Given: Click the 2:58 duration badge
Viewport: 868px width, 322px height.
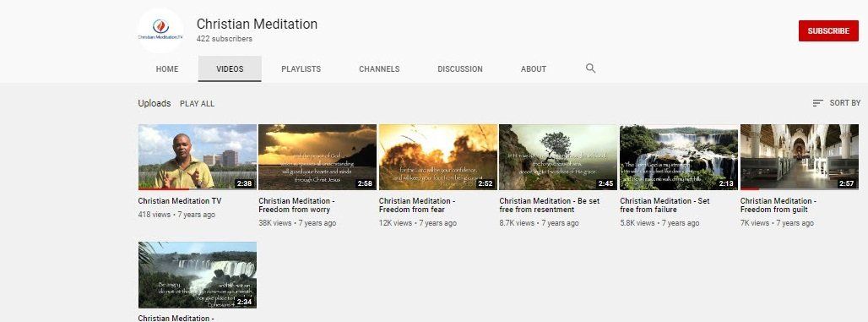Looking at the screenshot, I should point(365,183).
